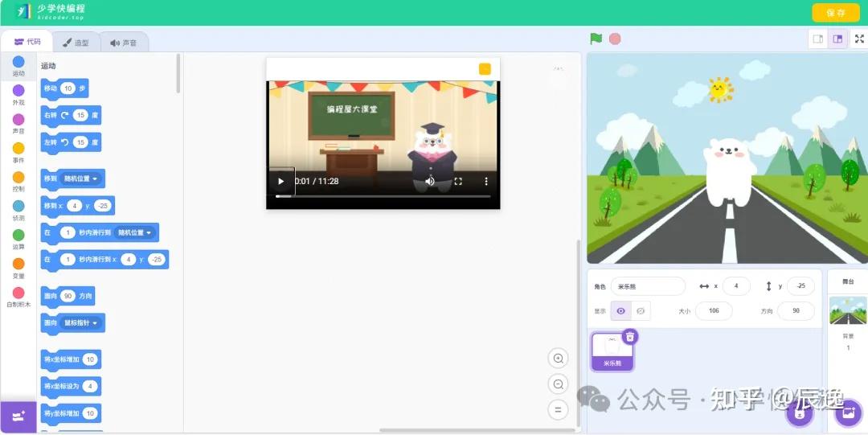Edit the 方向 direction field
The image size is (868, 435).
tap(796, 311)
